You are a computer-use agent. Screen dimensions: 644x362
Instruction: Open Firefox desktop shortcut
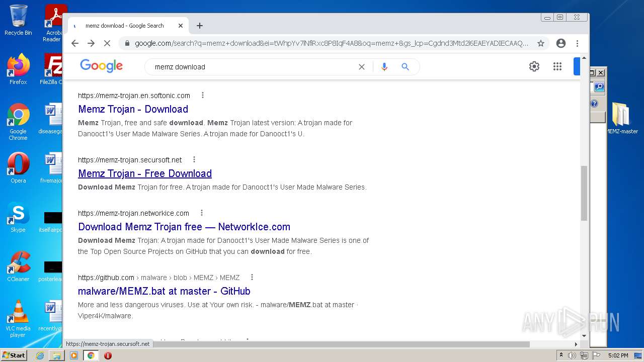coord(18,69)
